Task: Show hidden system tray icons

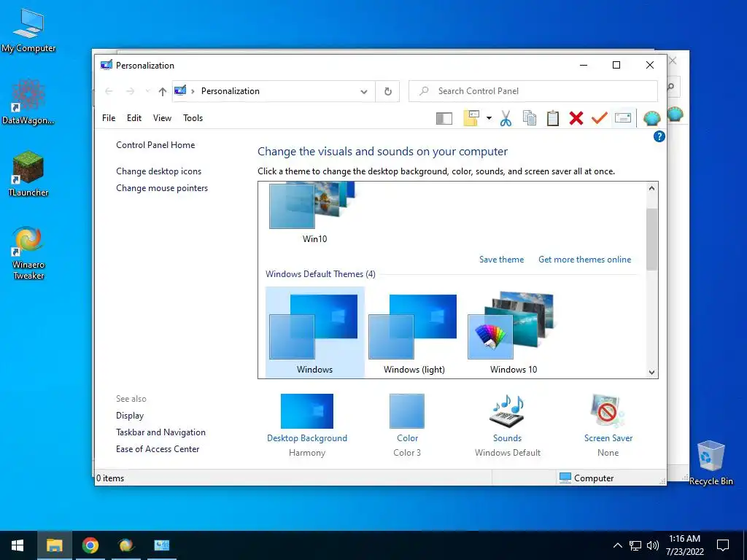Action: pyautogui.click(x=617, y=545)
